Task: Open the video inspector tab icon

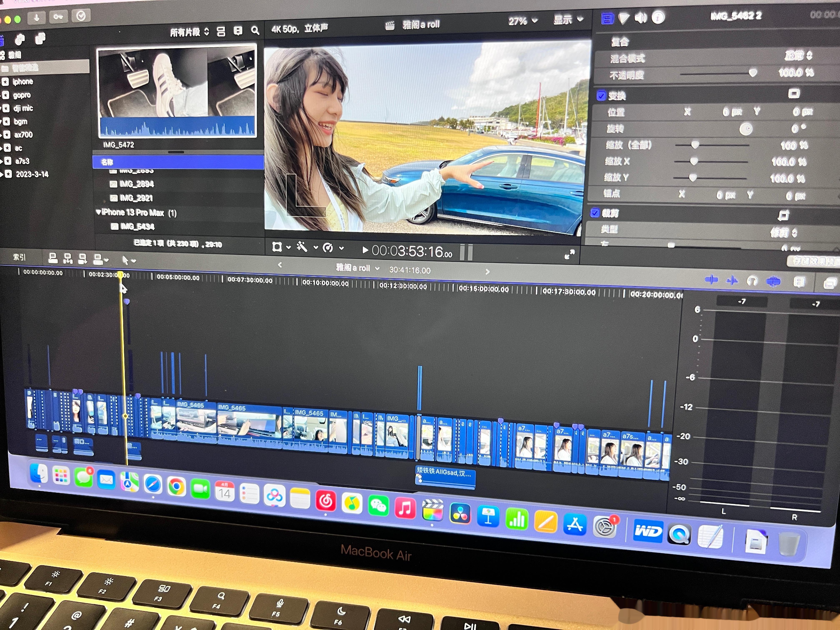Action: click(607, 19)
